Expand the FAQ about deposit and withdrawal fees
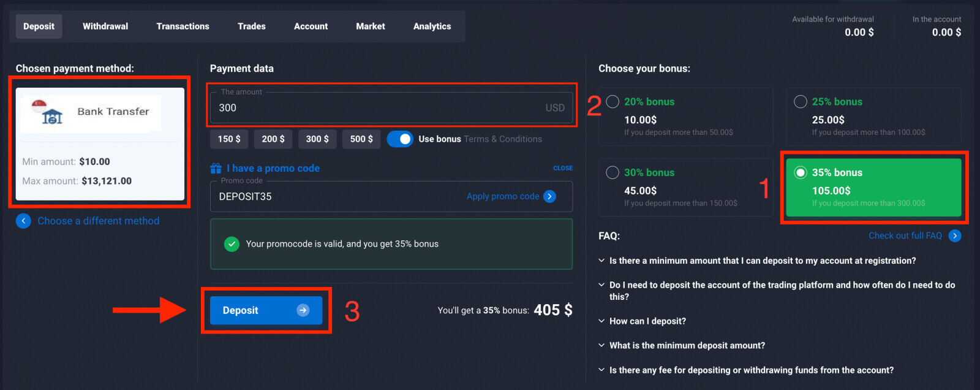This screenshot has height=390, width=980. click(751, 370)
